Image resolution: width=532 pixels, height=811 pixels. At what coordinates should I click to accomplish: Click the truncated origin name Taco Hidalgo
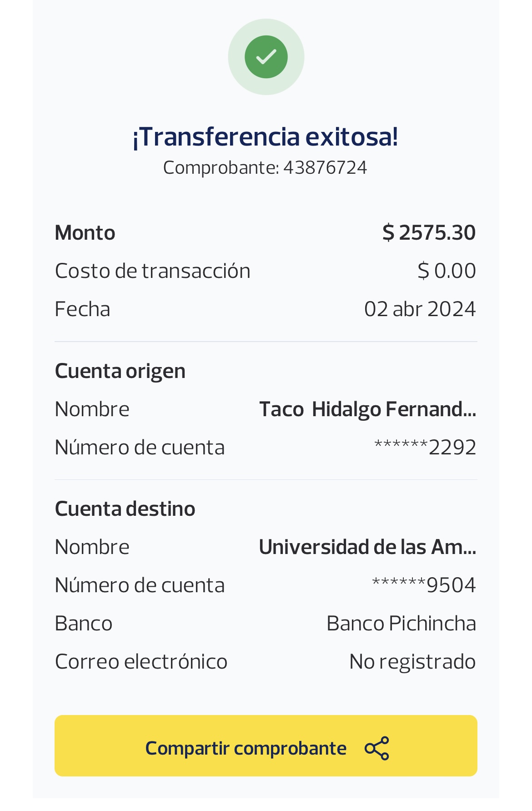pos(367,409)
